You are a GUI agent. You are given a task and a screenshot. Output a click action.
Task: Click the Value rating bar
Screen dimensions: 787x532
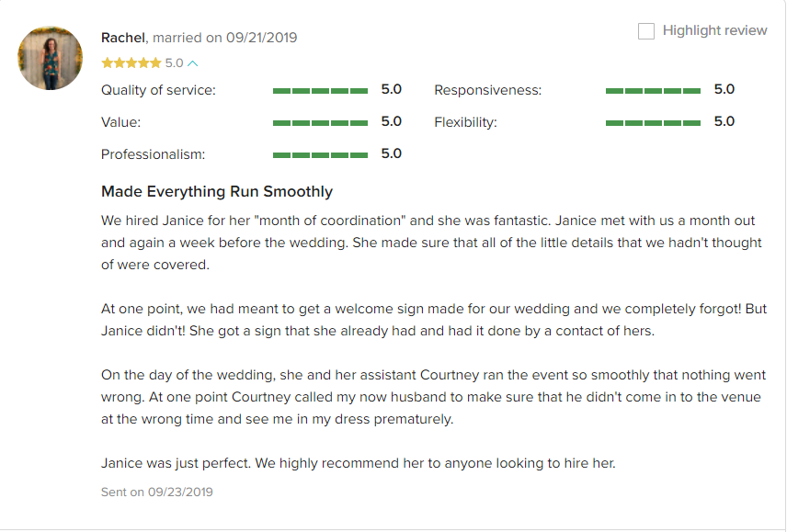tap(320, 123)
